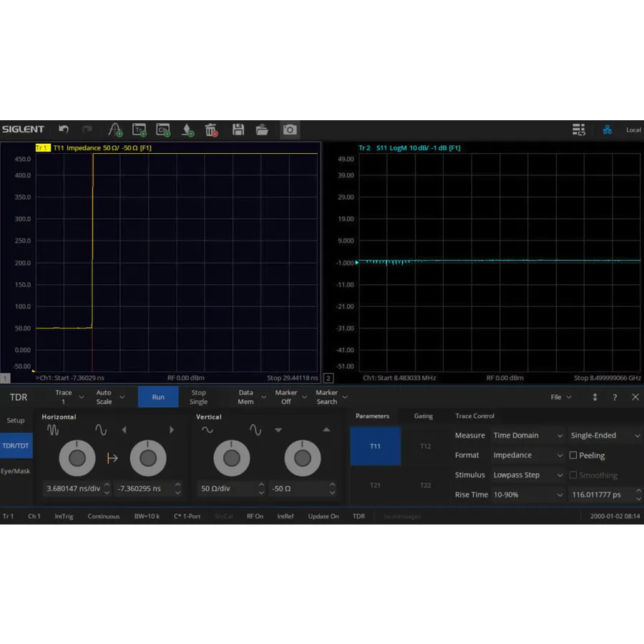Screen dimensions: 644x644
Task: Open the file recall folder icon
Action: pyautogui.click(x=262, y=130)
